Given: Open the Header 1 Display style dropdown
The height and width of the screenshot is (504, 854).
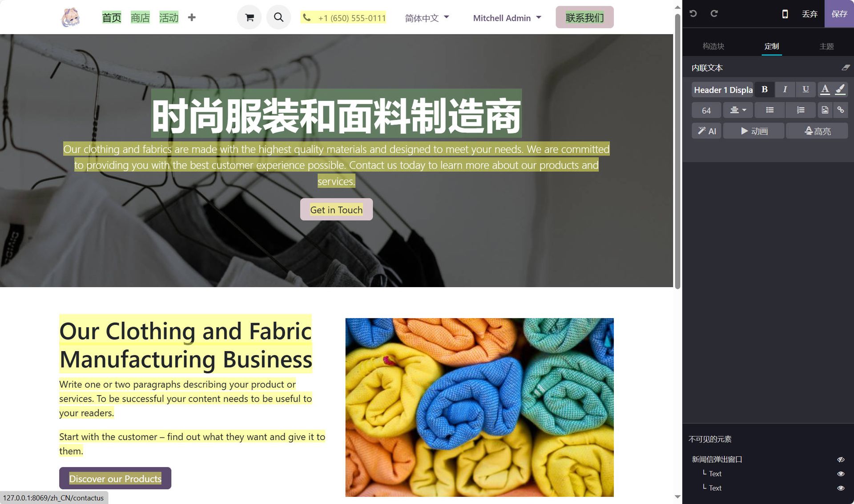Looking at the screenshot, I should coord(723,90).
